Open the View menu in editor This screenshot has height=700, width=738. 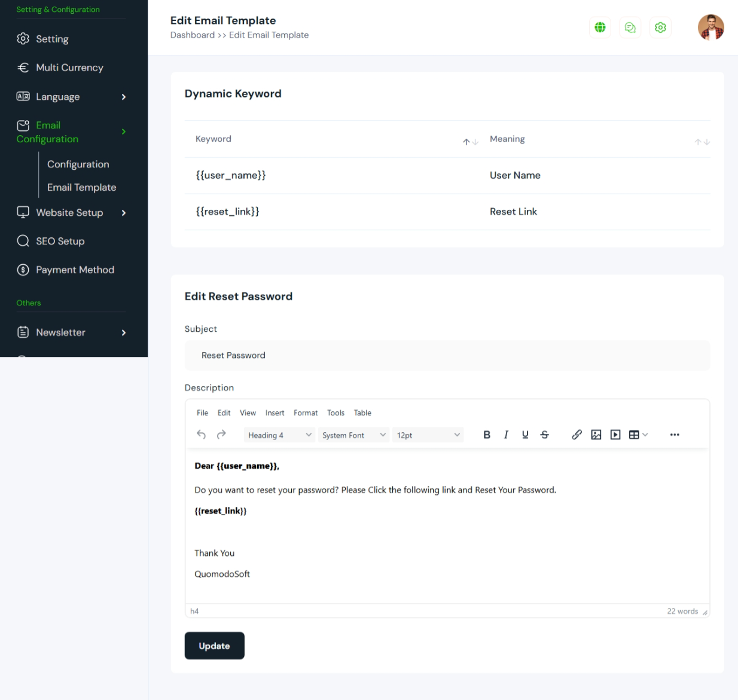[x=248, y=413]
